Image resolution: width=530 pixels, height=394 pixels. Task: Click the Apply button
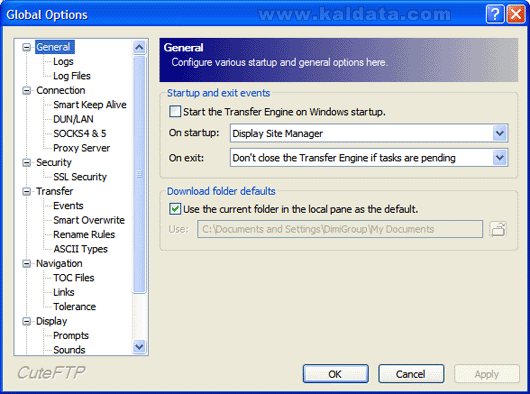486,374
